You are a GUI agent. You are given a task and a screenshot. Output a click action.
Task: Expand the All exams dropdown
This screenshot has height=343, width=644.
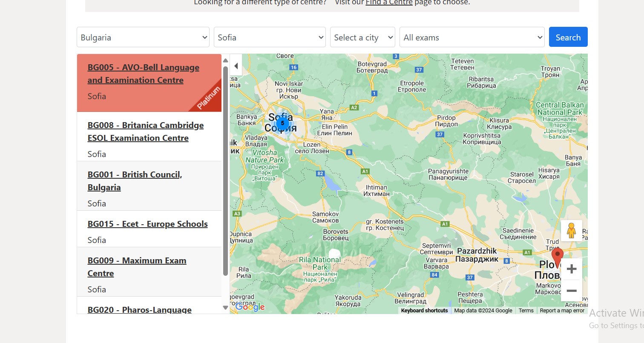click(x=472, y=37)
